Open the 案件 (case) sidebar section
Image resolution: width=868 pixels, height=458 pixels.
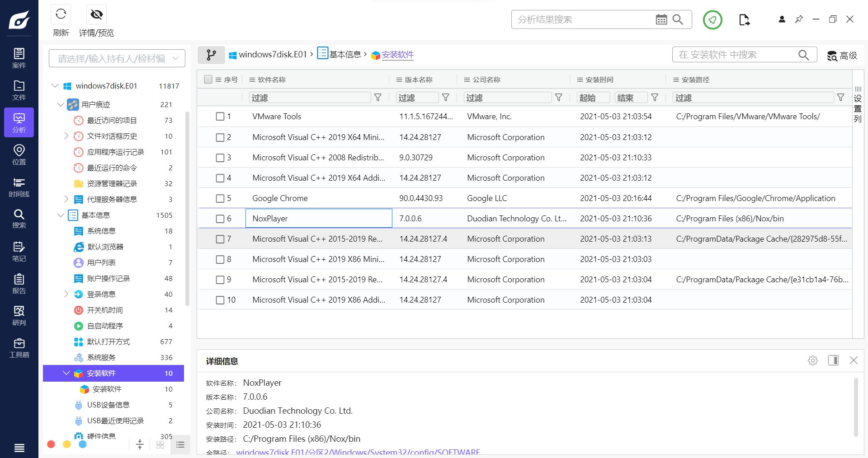pyautogui.click(x=19, y=58)
